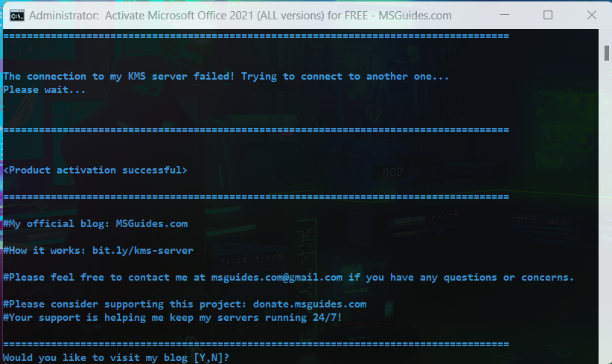
Task: Click the [Y,N]? prompt at the bottom
Action: pyautogui.click(x=211, y=357)
